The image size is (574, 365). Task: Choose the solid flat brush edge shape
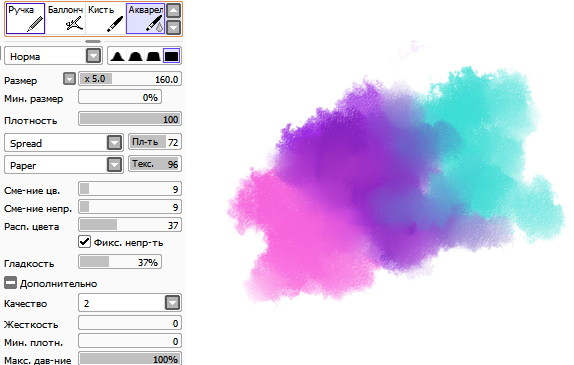click(171, 56)
